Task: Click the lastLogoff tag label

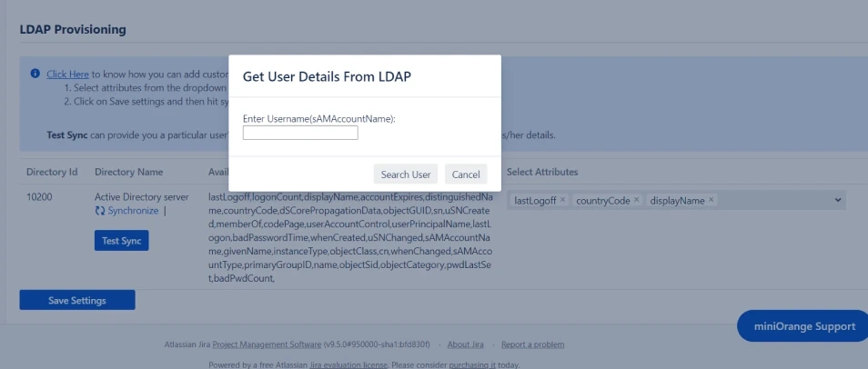Action: coord(535,200)
